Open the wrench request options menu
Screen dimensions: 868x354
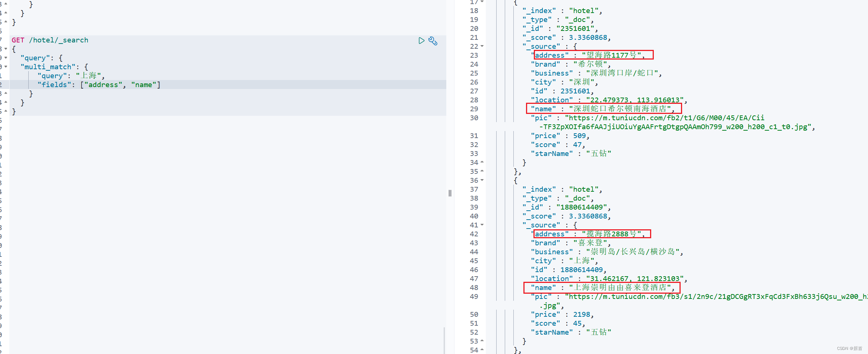(x=433, y=41)
